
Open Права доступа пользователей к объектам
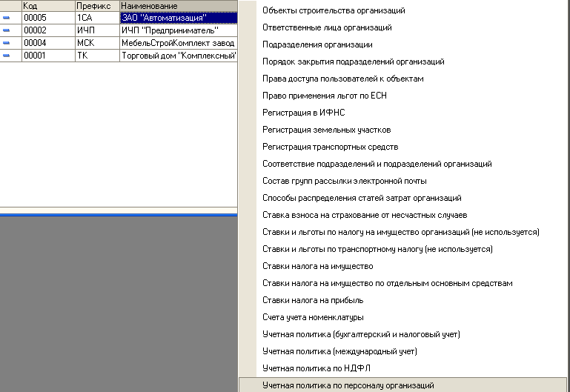point(342,79)
